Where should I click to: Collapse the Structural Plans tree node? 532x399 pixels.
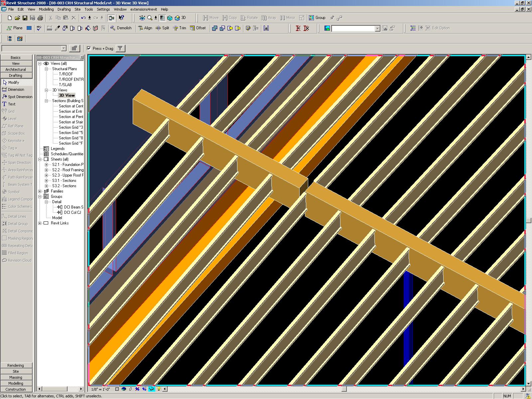[47, 69]
